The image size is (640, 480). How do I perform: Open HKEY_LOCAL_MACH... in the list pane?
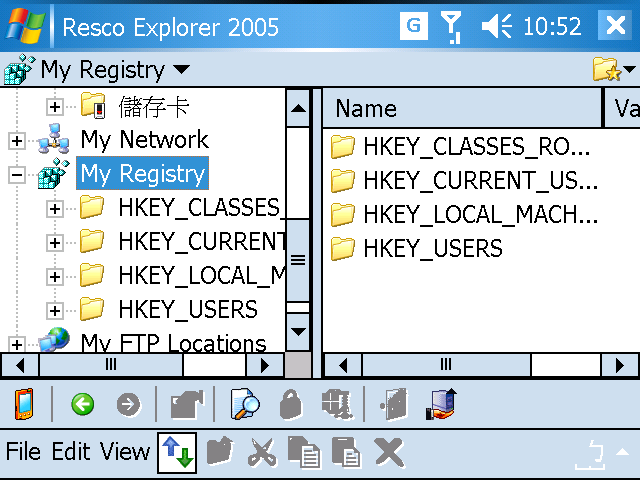point(481,214)
